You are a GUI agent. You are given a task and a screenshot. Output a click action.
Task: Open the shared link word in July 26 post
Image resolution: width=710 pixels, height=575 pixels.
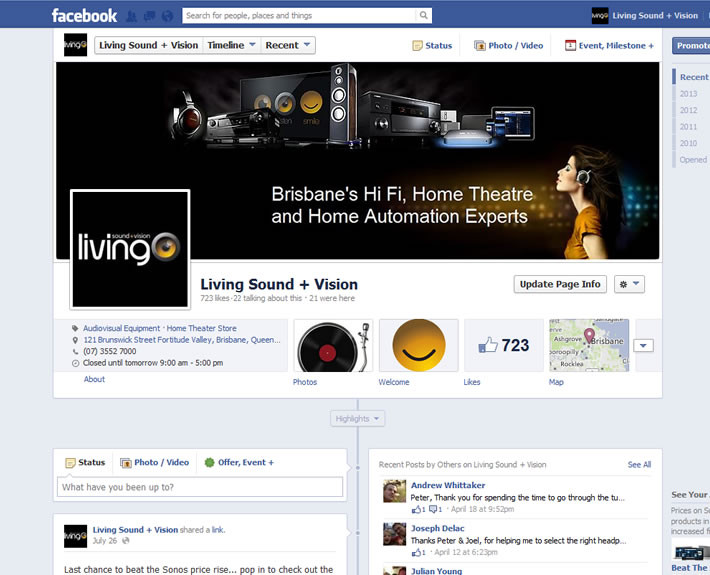(x=217, y=530)
